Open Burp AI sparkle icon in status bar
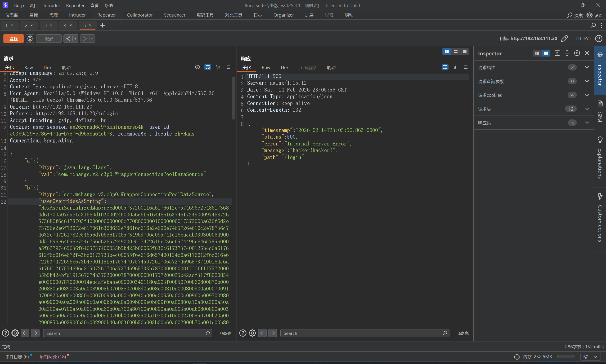 point(586,357)
